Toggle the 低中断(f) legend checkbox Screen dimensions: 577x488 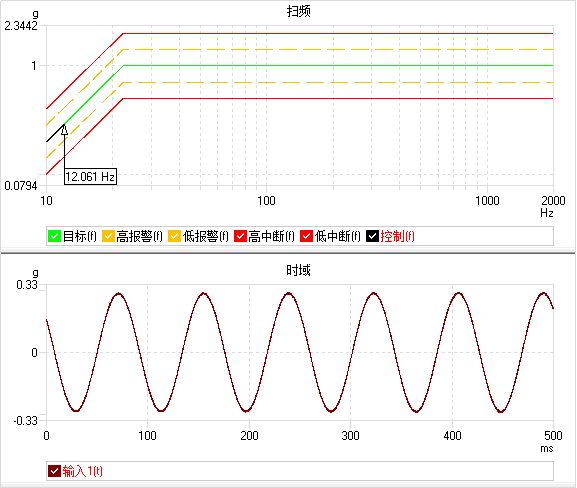click(x=307, y=236)
